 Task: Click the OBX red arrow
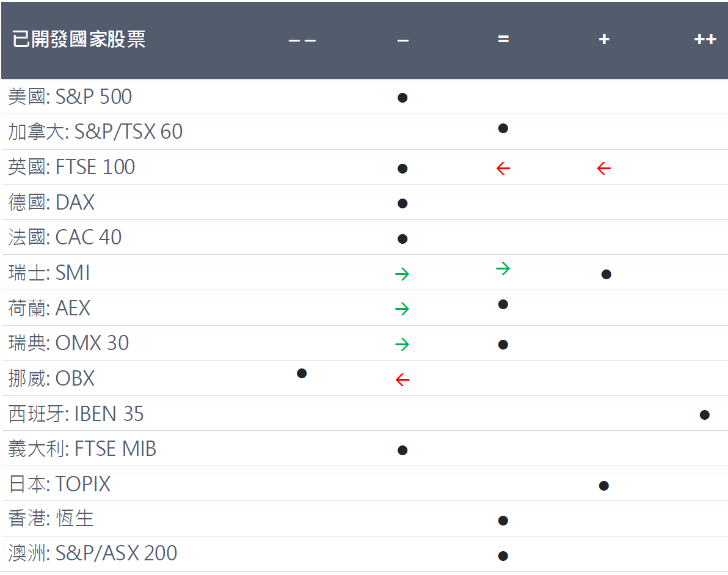[402, 379]
